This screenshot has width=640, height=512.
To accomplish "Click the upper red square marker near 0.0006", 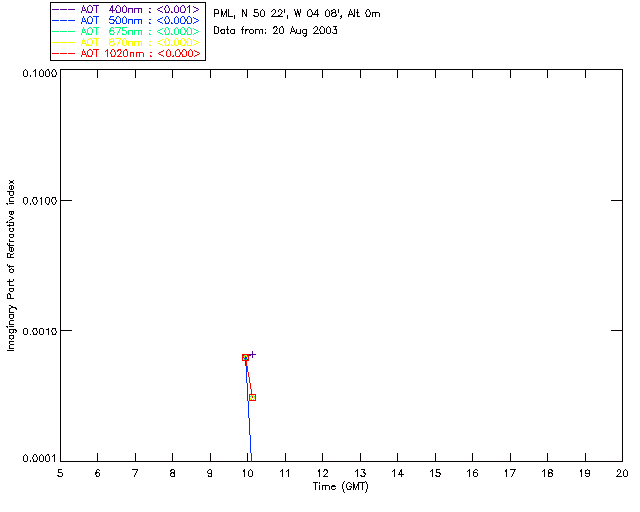I will click(x=245, y=358).
